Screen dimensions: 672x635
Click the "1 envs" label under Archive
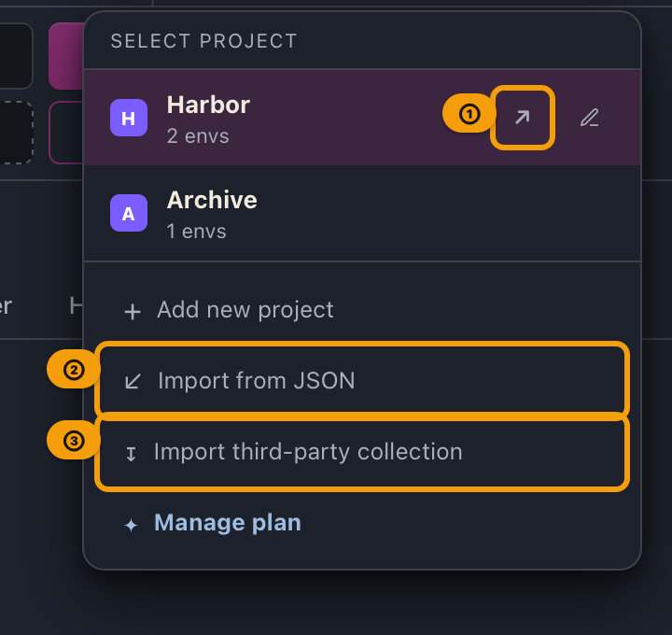[x=196, y=232]
